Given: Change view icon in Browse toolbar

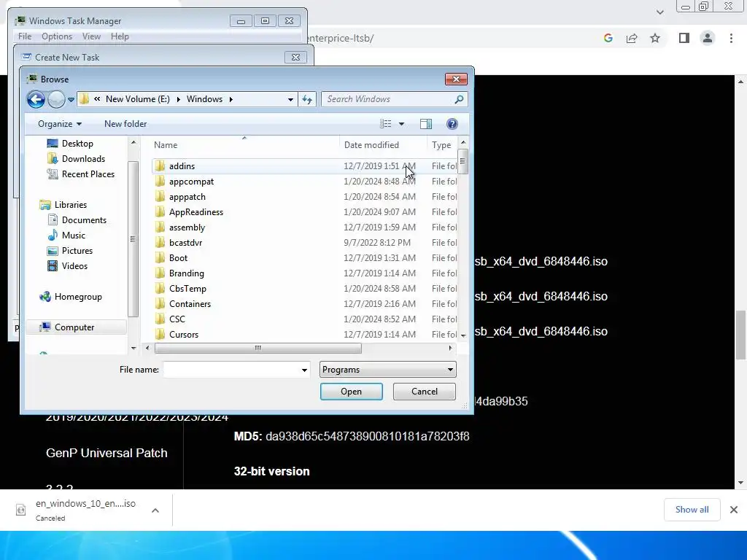Looking at the screenshot, I should coord(385,124).
